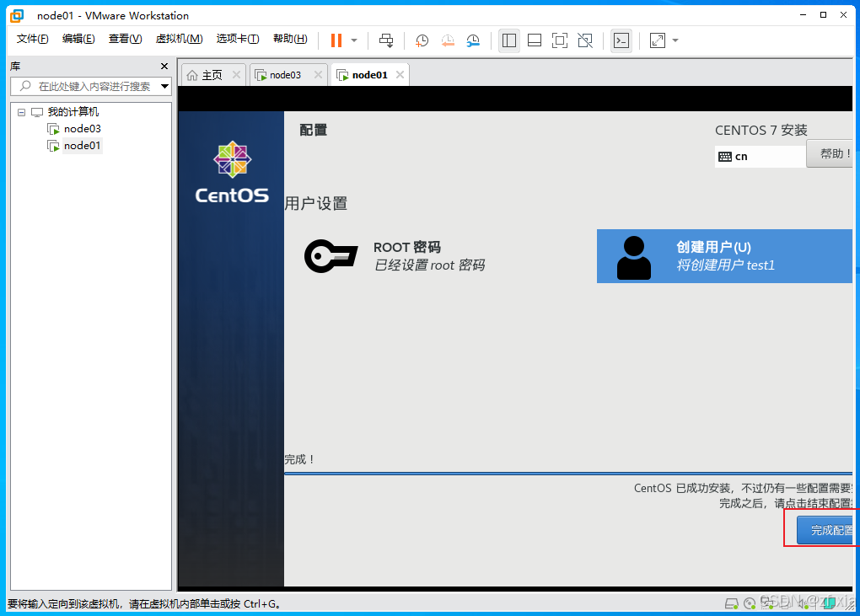Open the 虚拟机(M) menu
Viewport: 860px width, 616px height.
(x=179, y=39)
